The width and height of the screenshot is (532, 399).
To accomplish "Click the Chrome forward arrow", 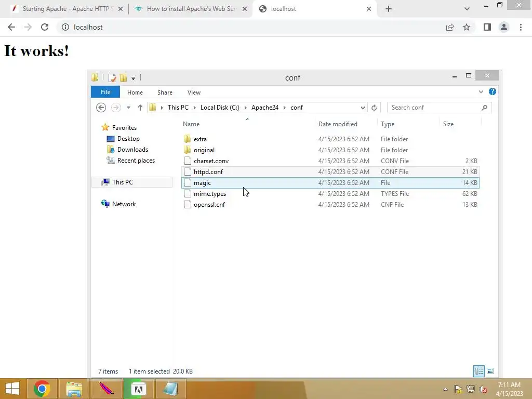I will [x=28, y=27].
